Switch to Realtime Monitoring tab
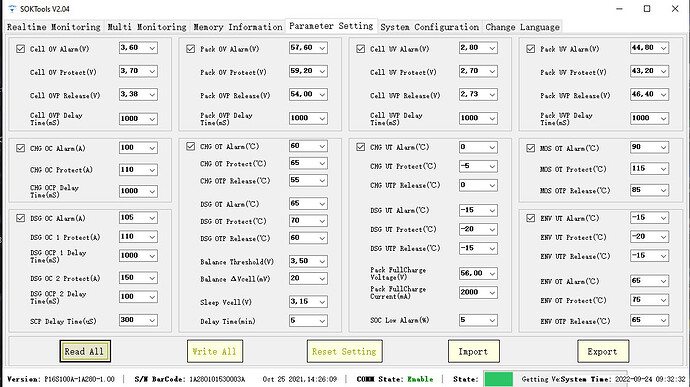The height and width of the screenshot is (387, 690). tap(54, 27)
